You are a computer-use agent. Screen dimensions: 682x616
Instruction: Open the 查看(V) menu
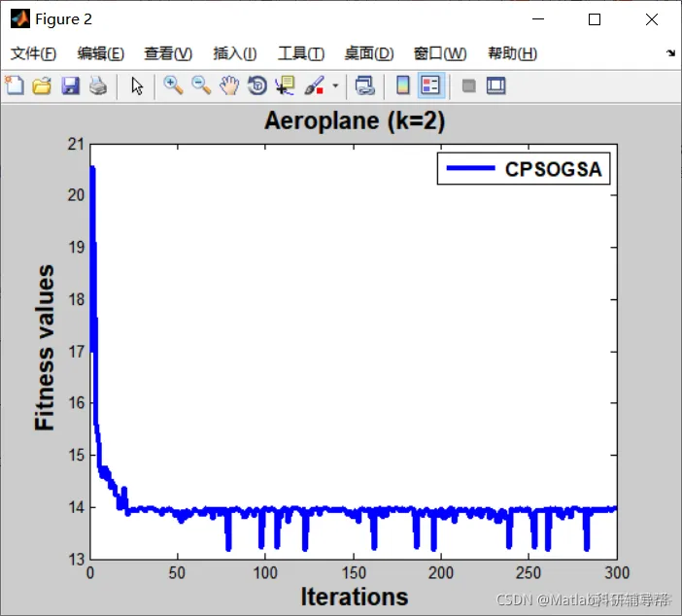pyautogui.click(x=168, y=53)
